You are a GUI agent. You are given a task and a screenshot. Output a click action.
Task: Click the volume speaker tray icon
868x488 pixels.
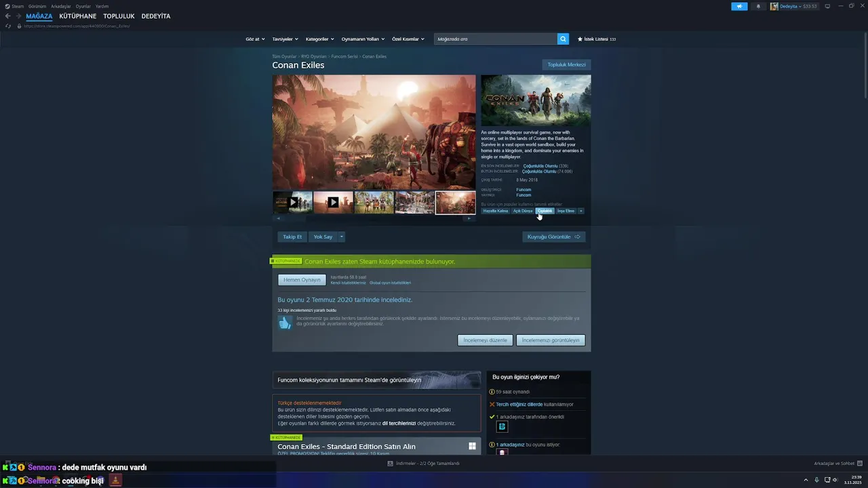[835, 480]
